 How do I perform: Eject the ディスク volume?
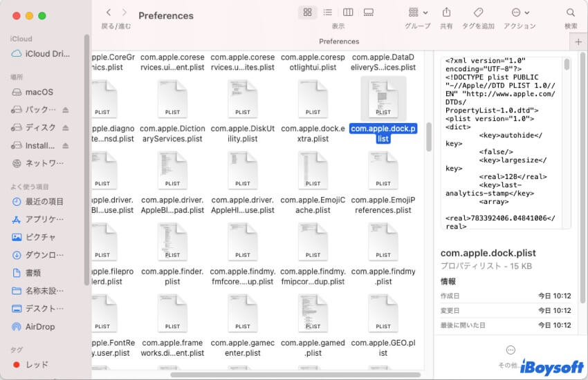(66, 128)
